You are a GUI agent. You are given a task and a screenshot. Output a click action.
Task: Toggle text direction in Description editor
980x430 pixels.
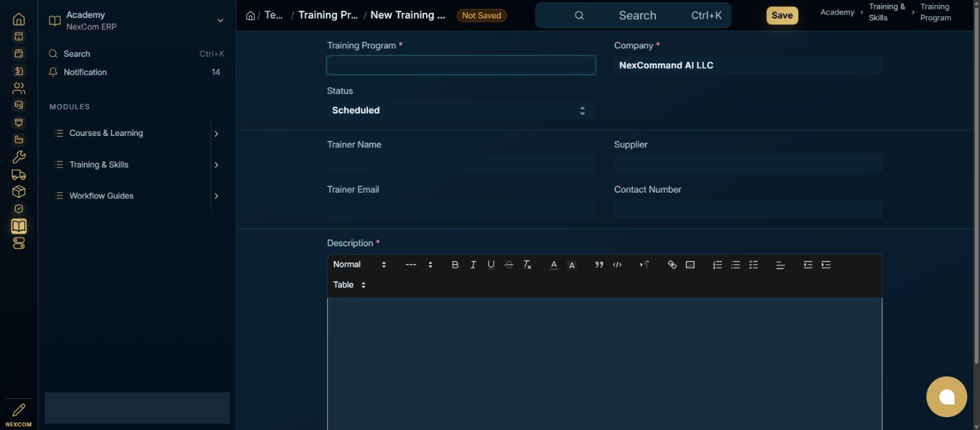pos(644,265)
